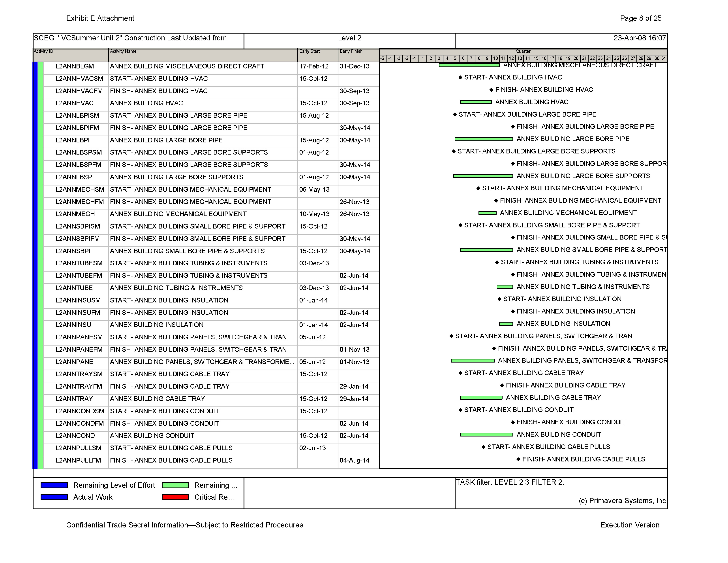Click the green bar for ANNEX BUILDING LARGE BORE PIPE
This screenshot has height=563, width=728.
(x=484, y=139)
